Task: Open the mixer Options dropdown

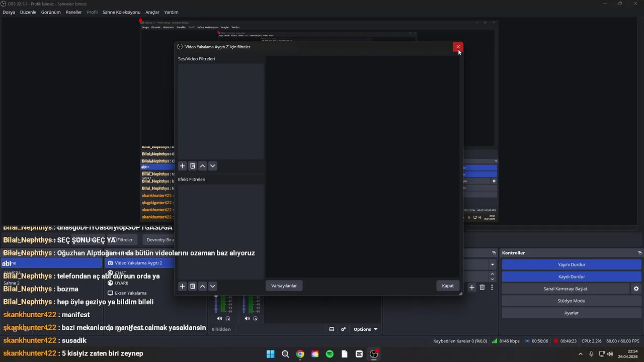Action: [x=366, y=329]
